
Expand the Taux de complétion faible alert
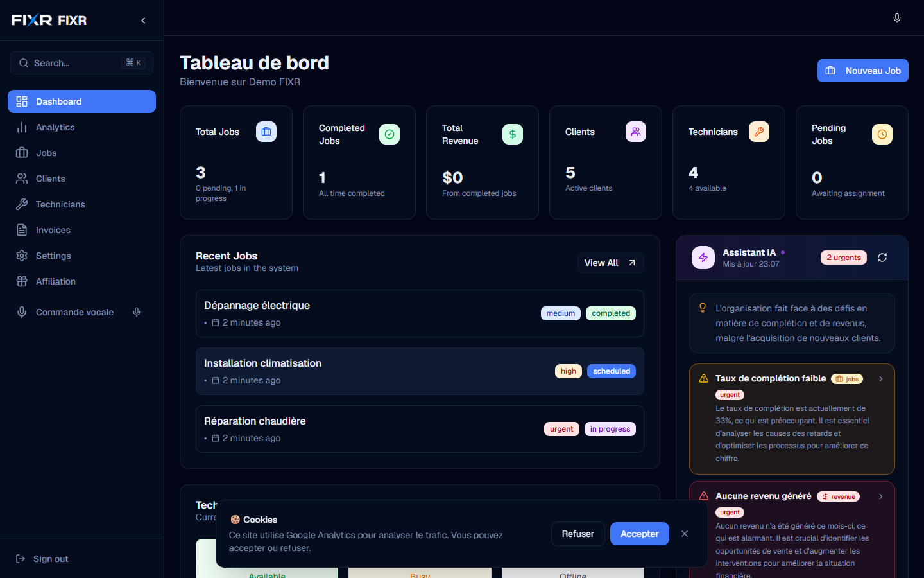881,379
